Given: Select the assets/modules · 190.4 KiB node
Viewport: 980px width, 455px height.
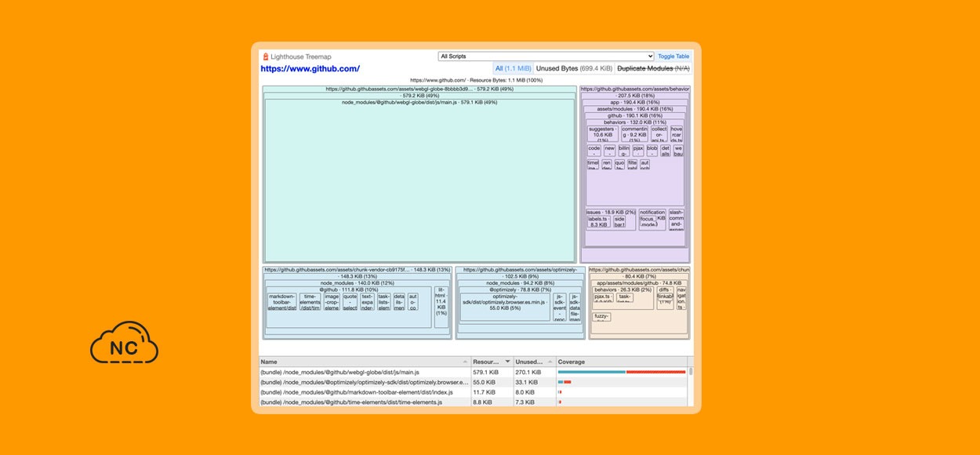Looking at the screenshot, I should (636, 109).
